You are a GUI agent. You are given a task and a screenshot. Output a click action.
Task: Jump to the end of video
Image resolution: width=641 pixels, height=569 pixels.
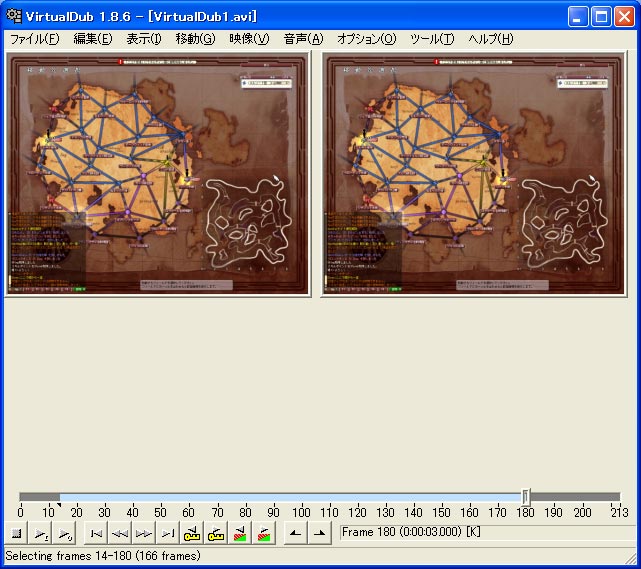[168, 533]
